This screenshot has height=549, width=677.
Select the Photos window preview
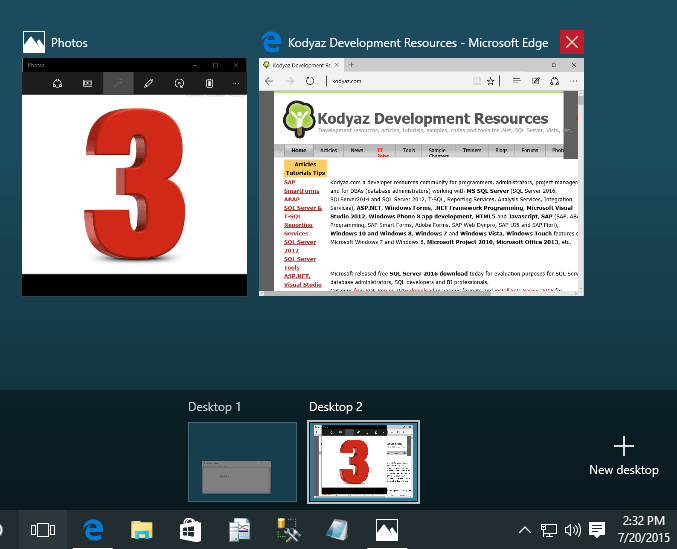(134, 177)
